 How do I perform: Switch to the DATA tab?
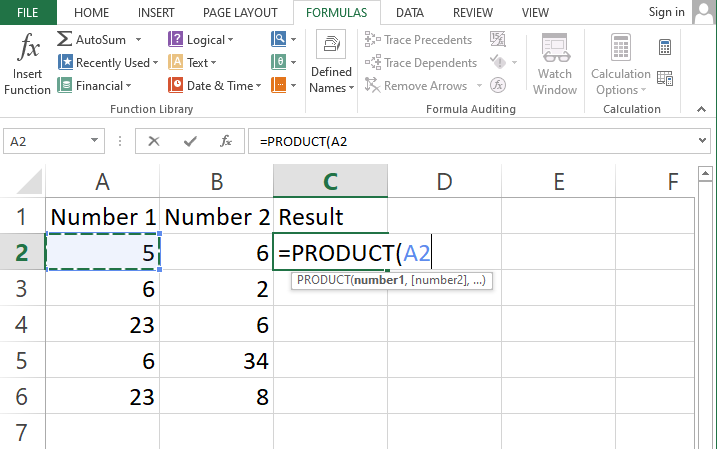pos(408,13)
